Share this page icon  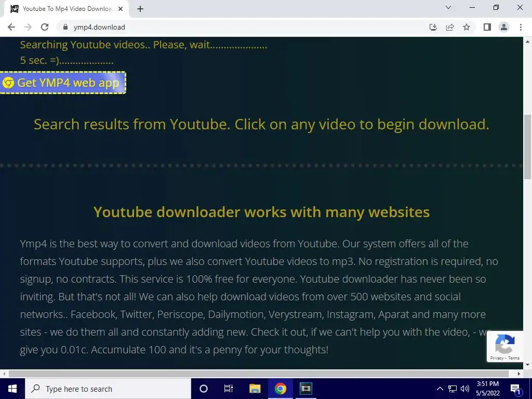click(x=450, y=27)
